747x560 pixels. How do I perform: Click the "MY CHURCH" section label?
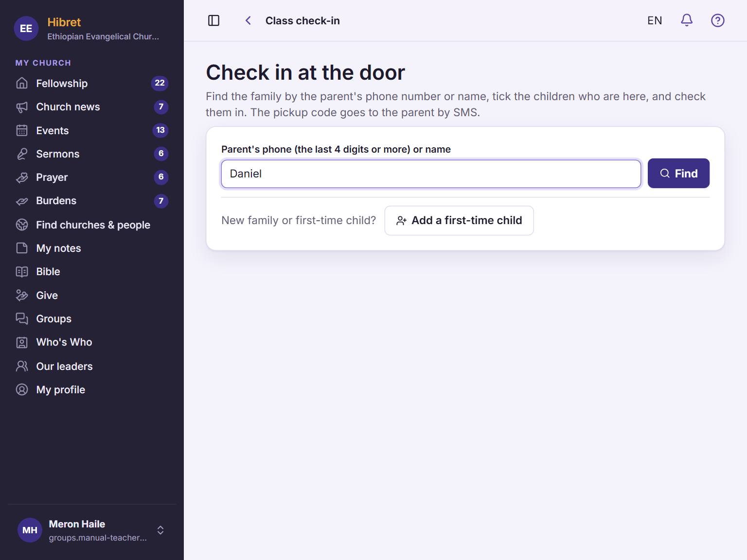43,63
